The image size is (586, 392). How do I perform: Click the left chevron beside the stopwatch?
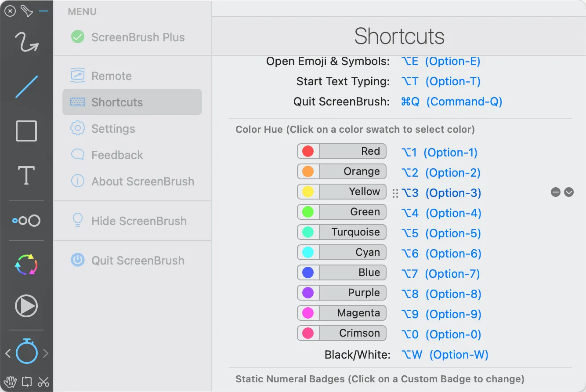[8, 353]
